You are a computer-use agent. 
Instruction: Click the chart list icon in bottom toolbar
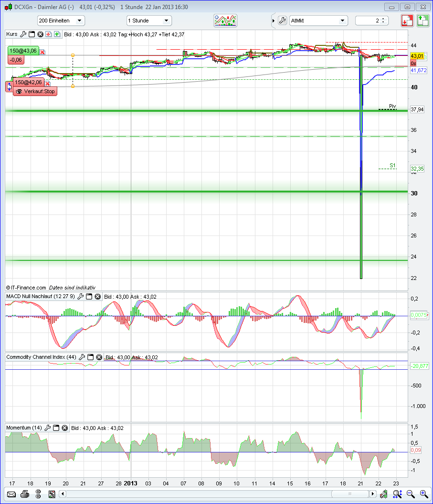(x=52, y=494)
